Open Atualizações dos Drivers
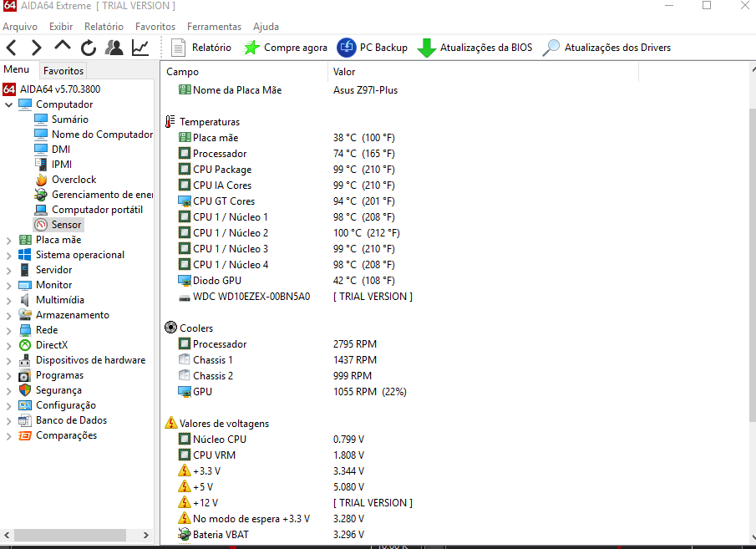756x549 pixels. point(606,48)
